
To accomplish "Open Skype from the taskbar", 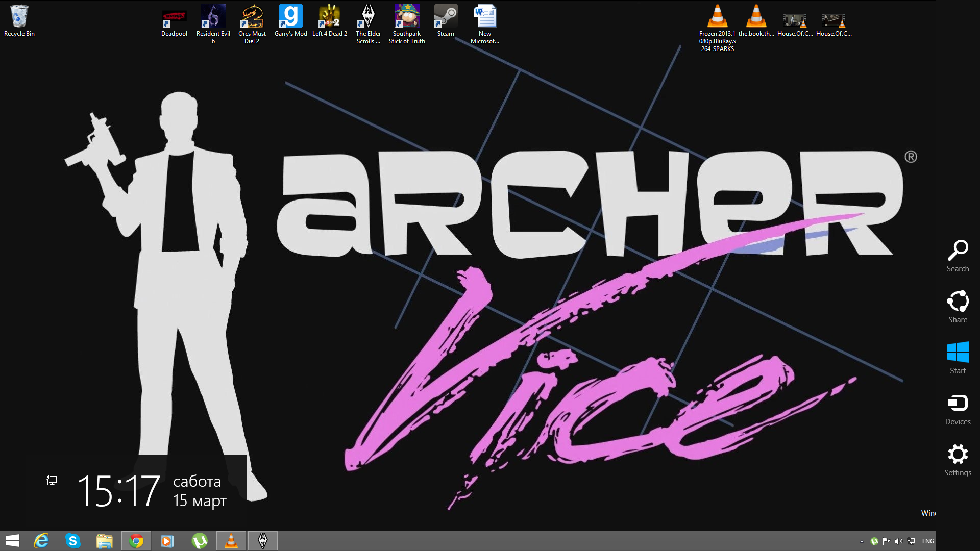I will (73, 541).
